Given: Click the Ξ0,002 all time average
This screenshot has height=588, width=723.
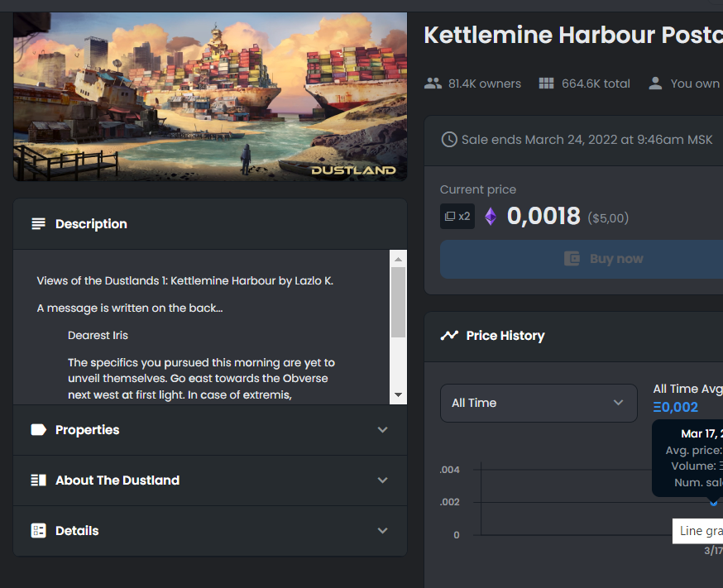Looking at the screenshot, I should pyautogui.click(x=676, y=408).
